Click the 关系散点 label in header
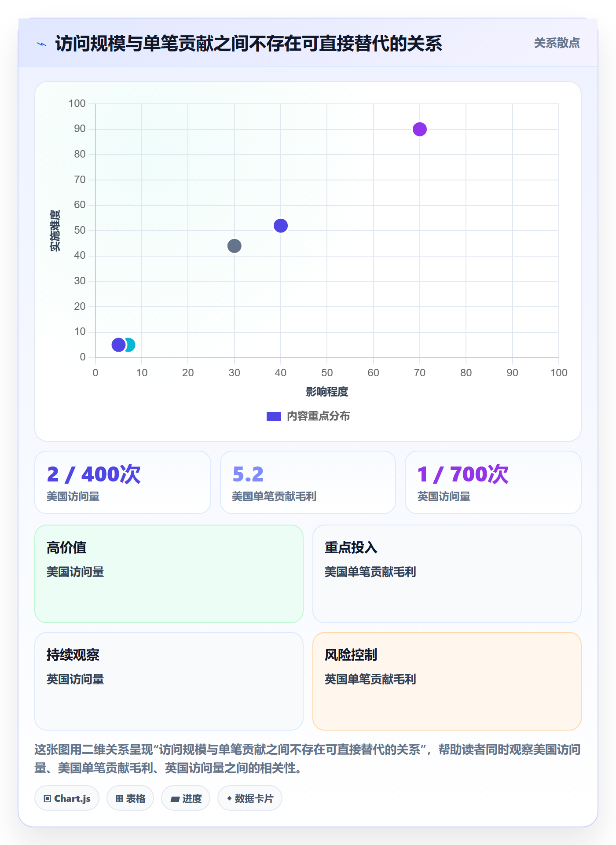The image size is (616, 845). [x=557, y=43]
